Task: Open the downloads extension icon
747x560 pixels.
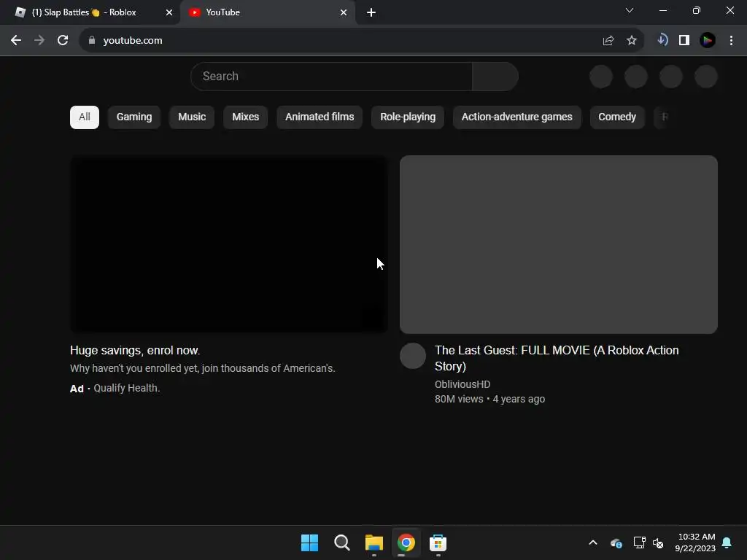Action: (662, 40)
